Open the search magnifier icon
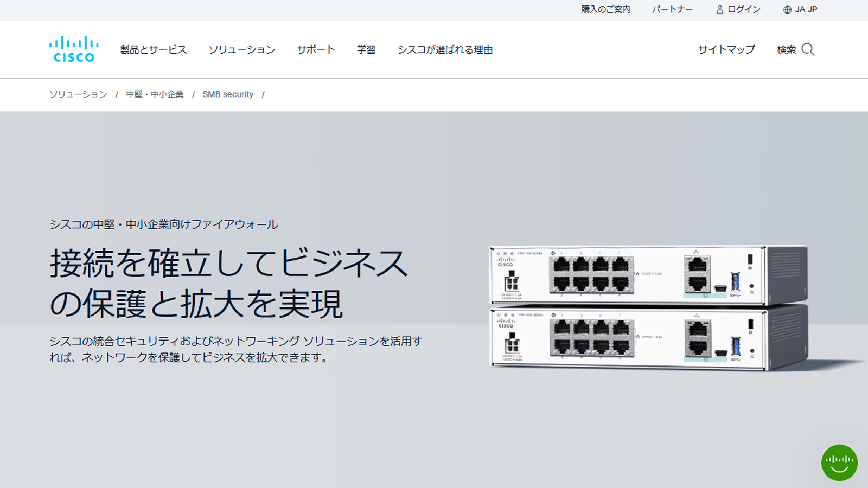Image resolution: width=868 pixels, height=488 pixels. click(808, 49)
